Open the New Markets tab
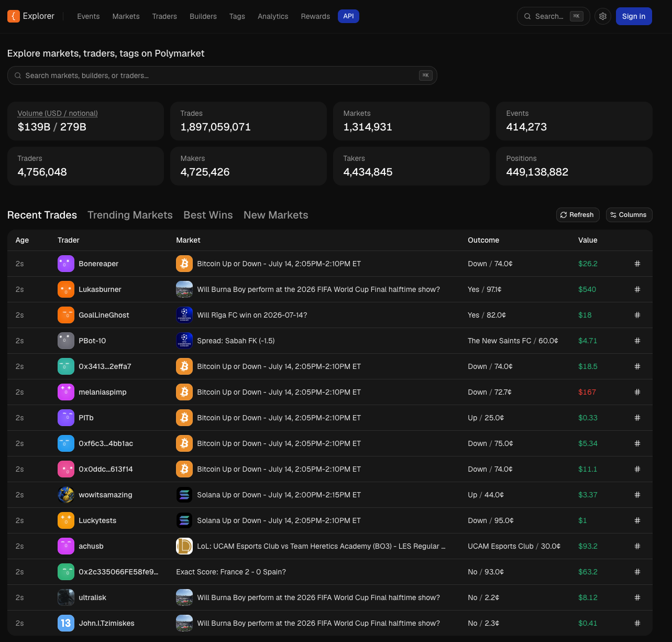672x642 pixels. click(276, 215)
